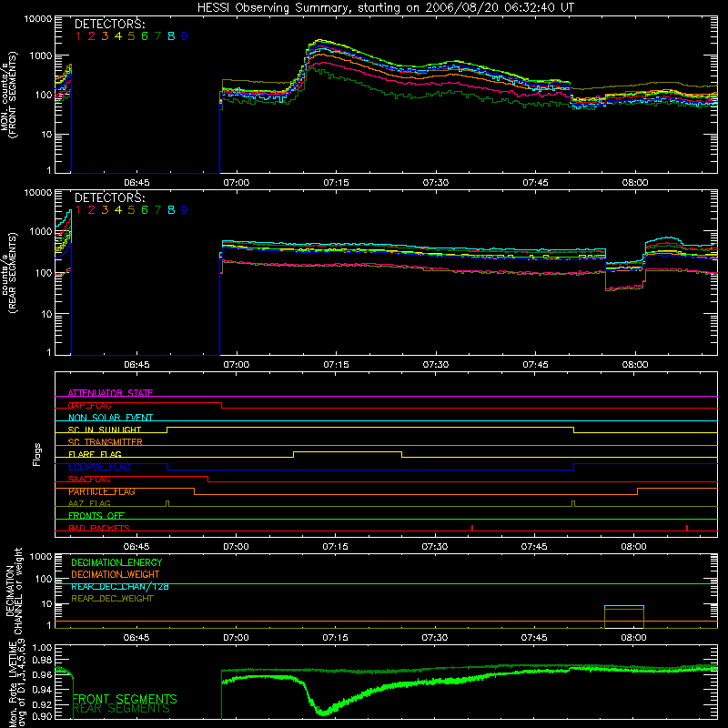Click the DECIMATION_ENERGY legend entry
The height and width of the screenshot is (728, 728).
[116, 562]
